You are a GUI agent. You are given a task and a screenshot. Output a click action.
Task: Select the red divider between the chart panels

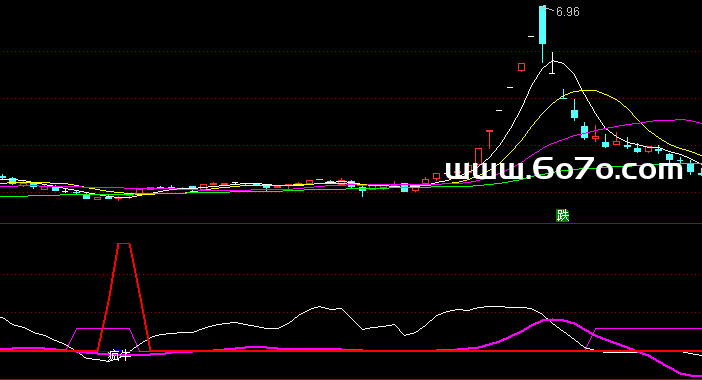pos(351,223)
